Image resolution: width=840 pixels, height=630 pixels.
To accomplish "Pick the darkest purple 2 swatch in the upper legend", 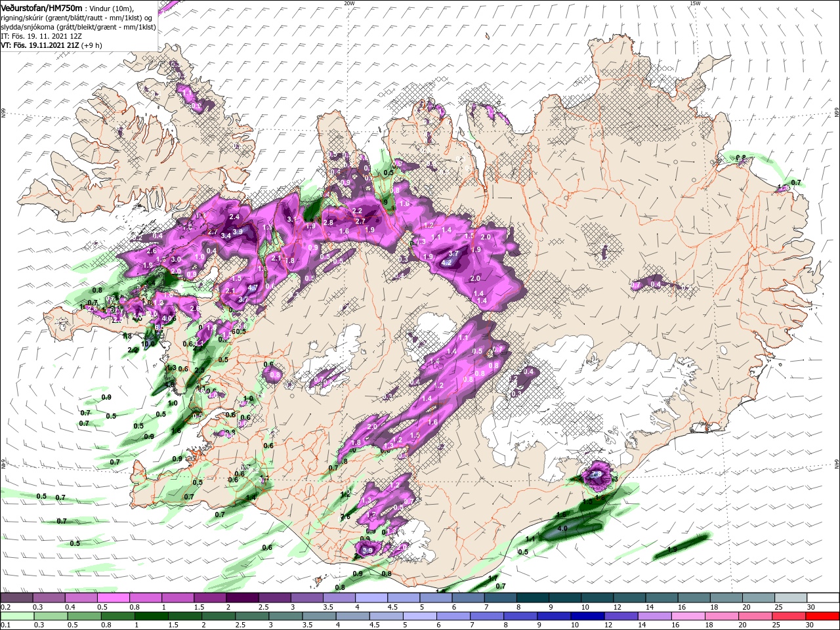I will 242,598.
